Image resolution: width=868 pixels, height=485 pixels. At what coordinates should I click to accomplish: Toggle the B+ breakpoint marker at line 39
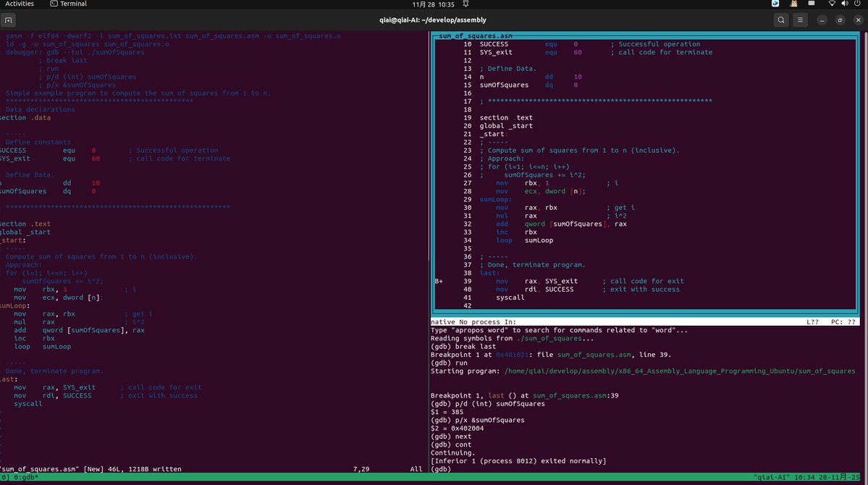(x=437, y=281)
